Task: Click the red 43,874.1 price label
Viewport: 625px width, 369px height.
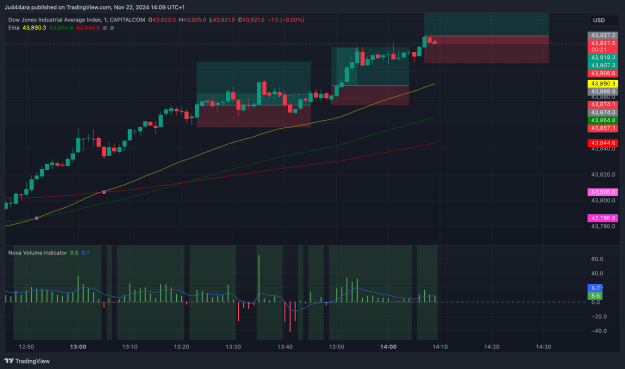Action: tap(603, 104)
